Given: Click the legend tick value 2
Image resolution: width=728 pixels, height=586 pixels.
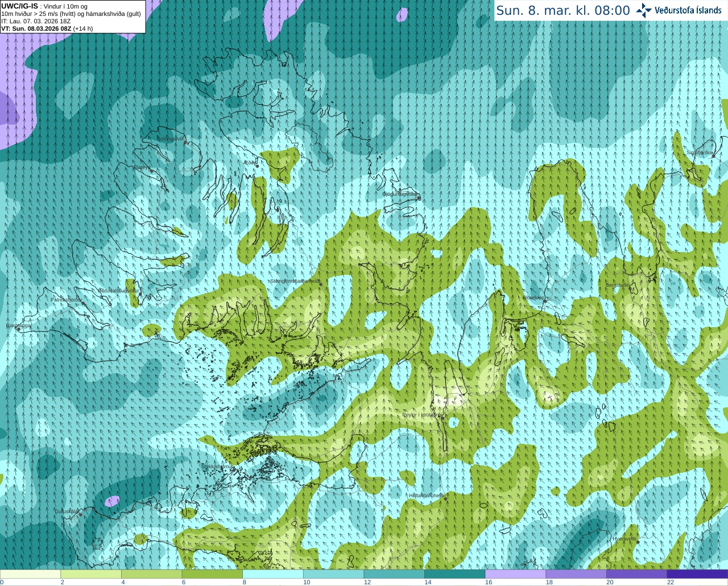Looking at the screenshot, I should click(62, 582).
